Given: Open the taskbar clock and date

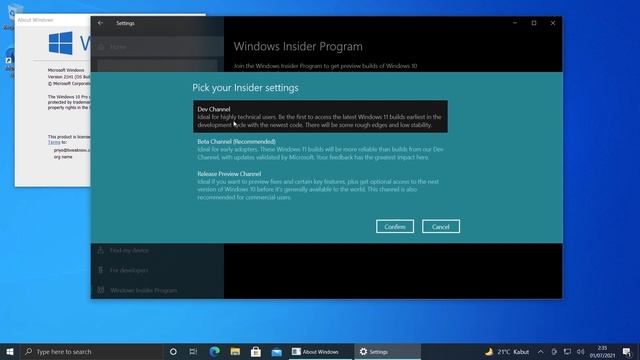Looking at the screenshot, I should click(602, 351).
